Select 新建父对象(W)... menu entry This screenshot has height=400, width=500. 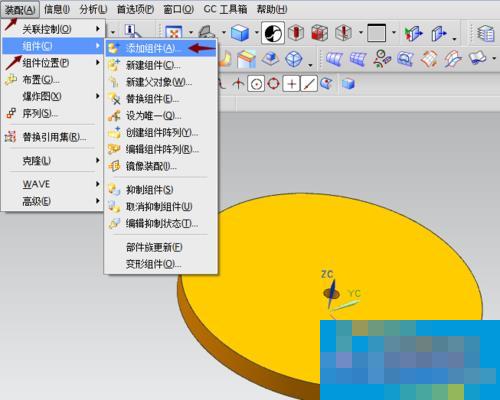coord(161,82)
